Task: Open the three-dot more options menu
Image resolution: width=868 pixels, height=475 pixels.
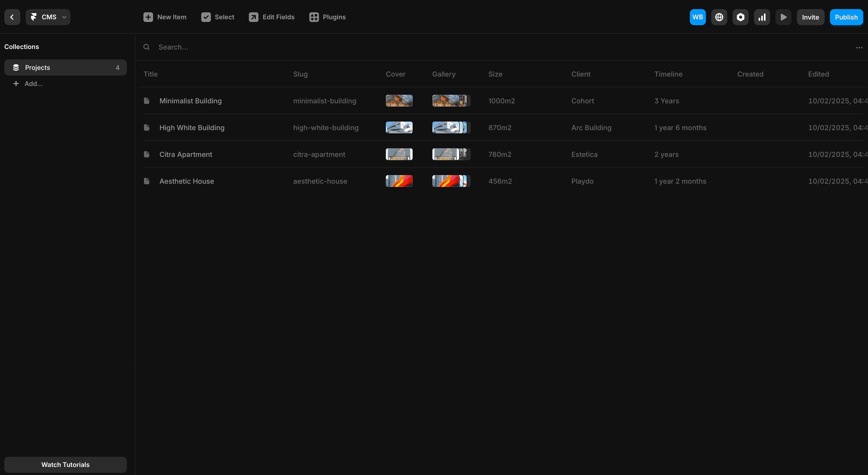Action: coord(859,48)
